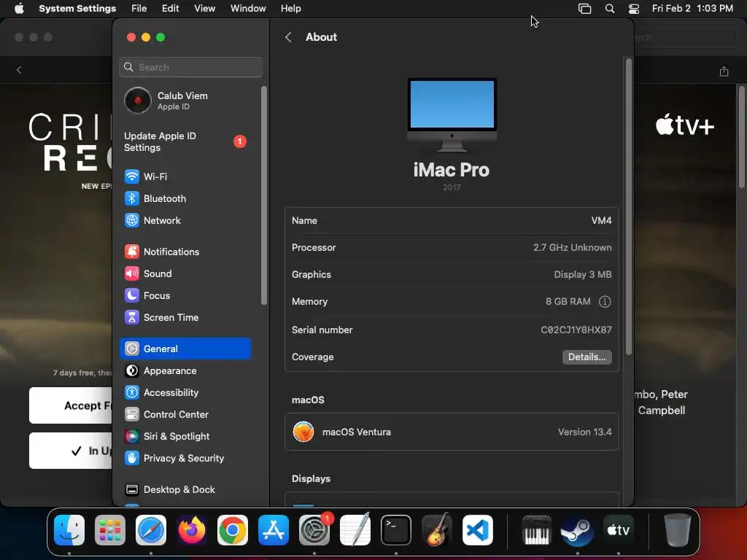Click the Memory info icon
Viewport: 747px width, 560px height.
(605, 302)
